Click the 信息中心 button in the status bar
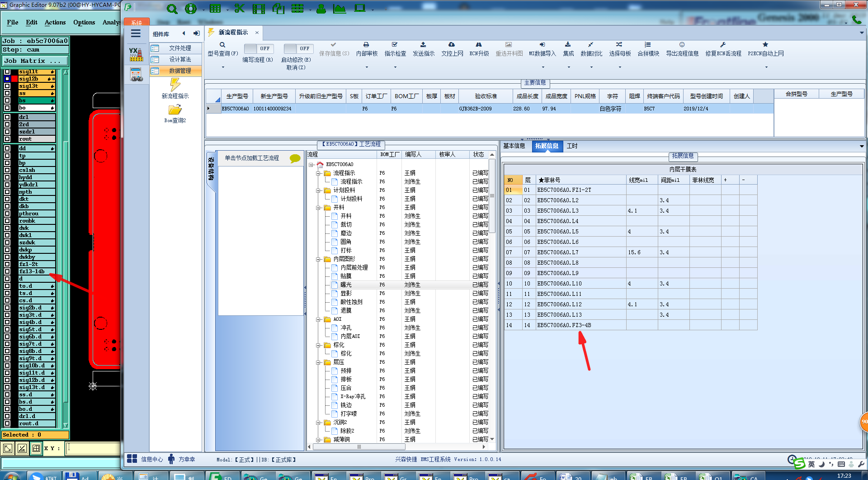The image size is (868, 480). pyautogui.click(x=146, y=459)
